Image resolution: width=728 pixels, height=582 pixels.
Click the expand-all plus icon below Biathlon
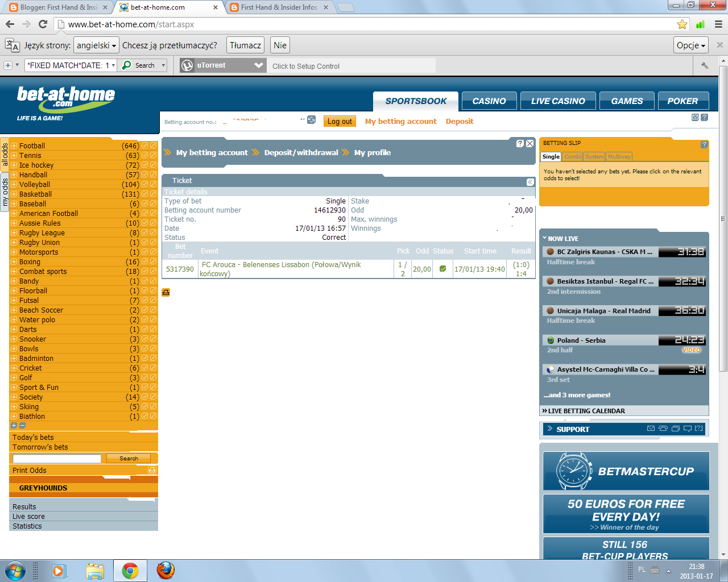point(14,425)
